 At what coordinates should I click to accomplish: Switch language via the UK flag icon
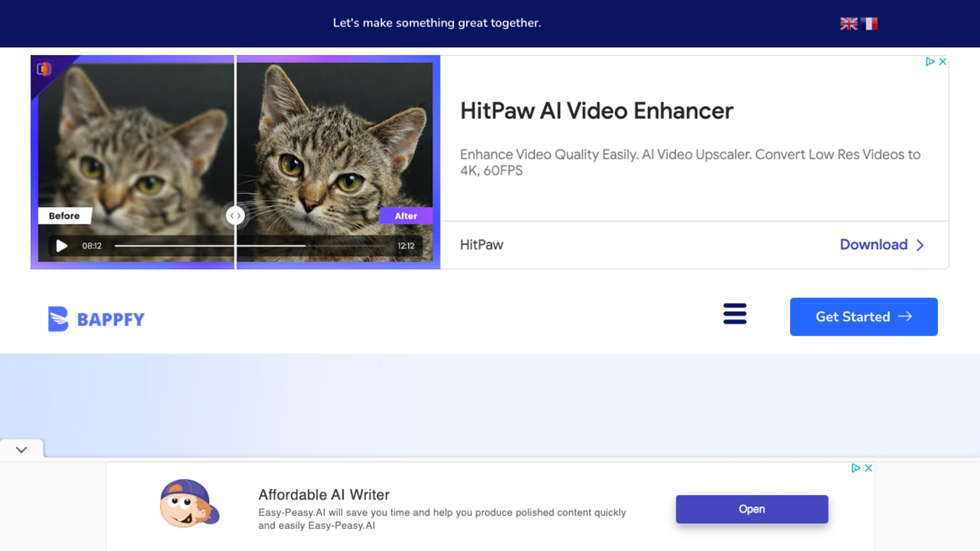pyautogui.click(x=848, y=23)
